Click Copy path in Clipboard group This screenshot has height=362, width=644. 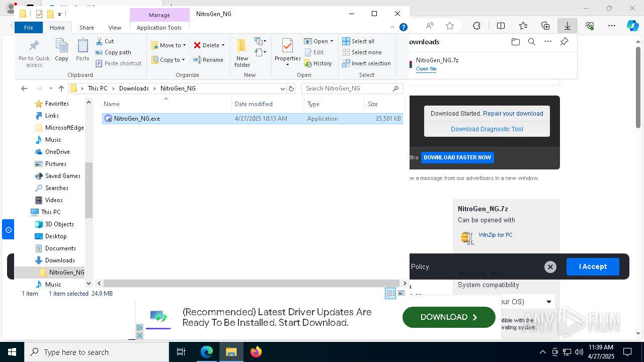click(x=113, y=52)
